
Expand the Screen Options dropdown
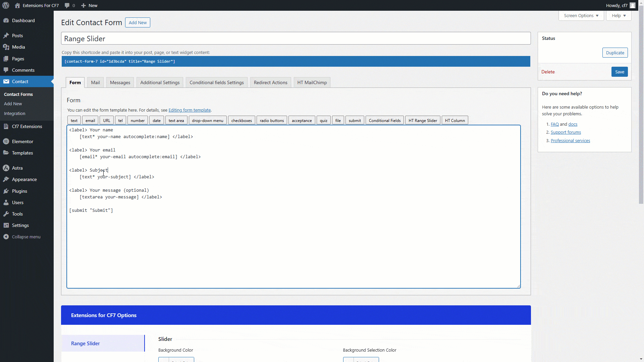tap(581, 16)
